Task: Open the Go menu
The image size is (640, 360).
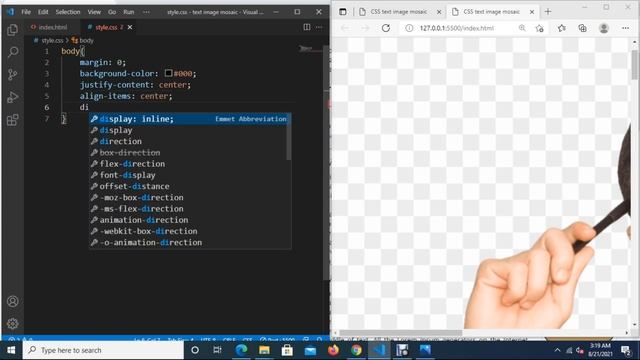Action: pos(112,12)
